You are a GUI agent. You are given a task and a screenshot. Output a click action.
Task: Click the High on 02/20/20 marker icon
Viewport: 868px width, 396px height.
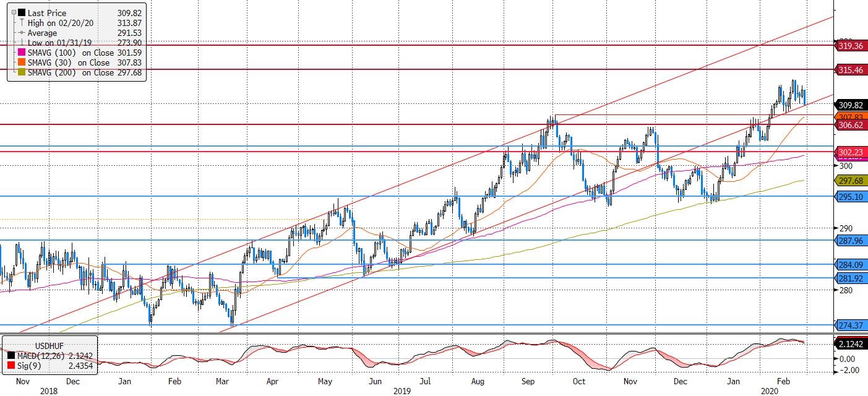pyautogui.click(x=22, y=23)
